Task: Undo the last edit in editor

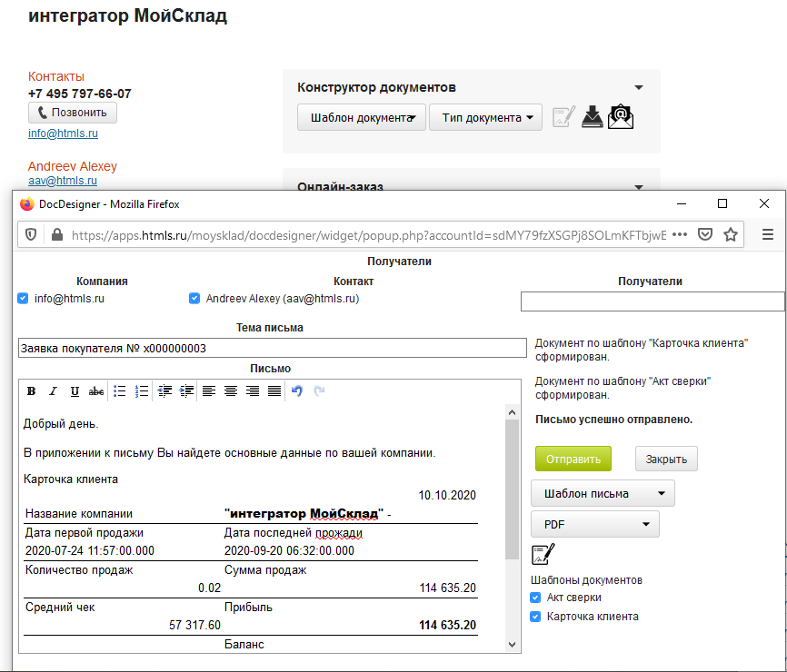Action: coord(297,391)
